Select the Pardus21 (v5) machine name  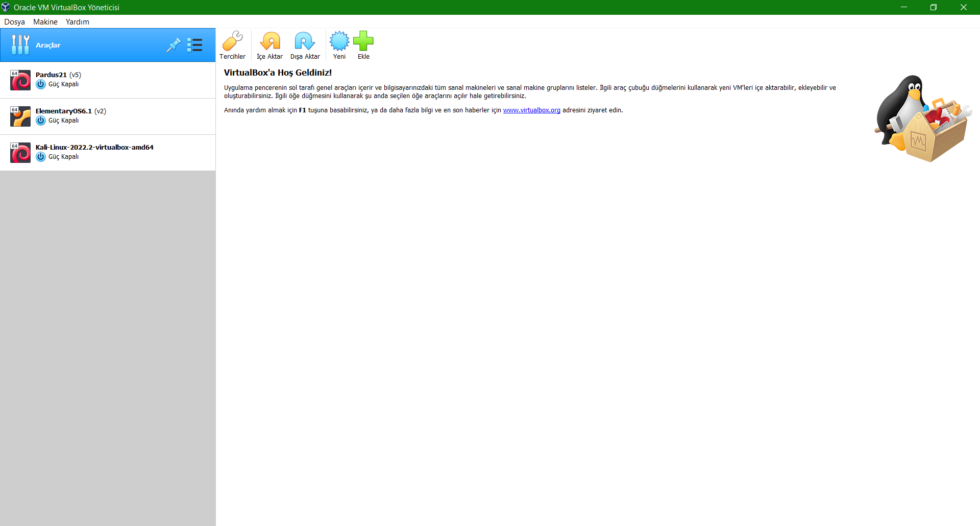(58, 75)
